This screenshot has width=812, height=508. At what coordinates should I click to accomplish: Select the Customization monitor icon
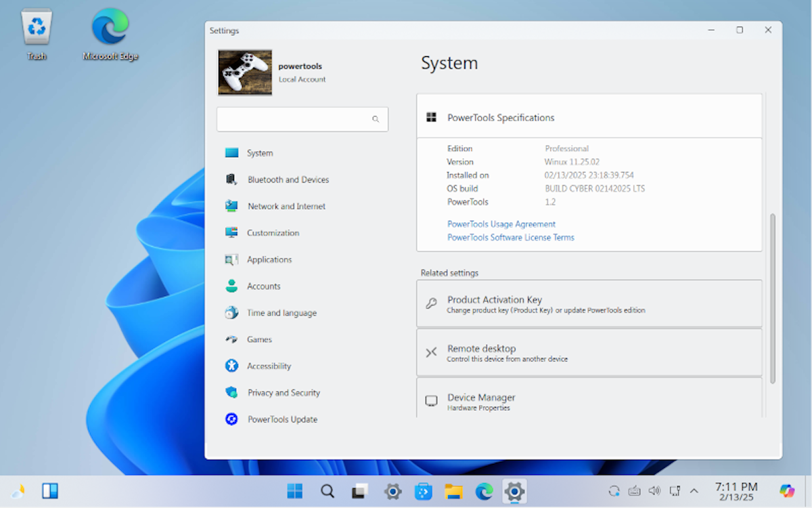[x=232, y=232]
